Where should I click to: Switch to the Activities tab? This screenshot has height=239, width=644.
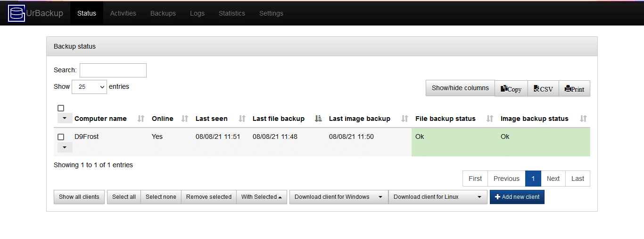coord(123,13)
